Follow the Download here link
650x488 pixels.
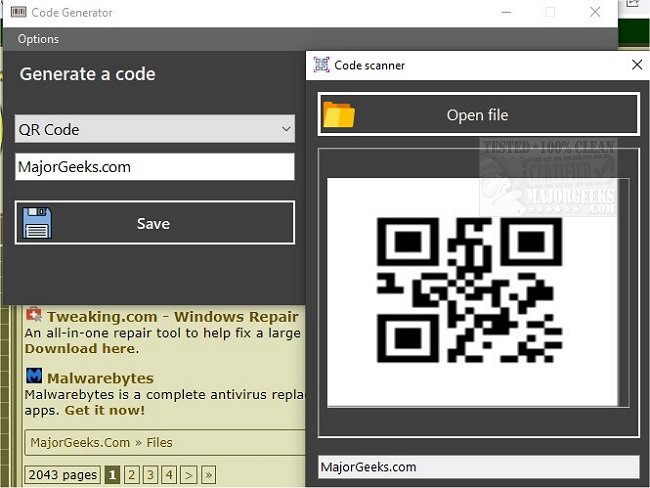point(80,349)
